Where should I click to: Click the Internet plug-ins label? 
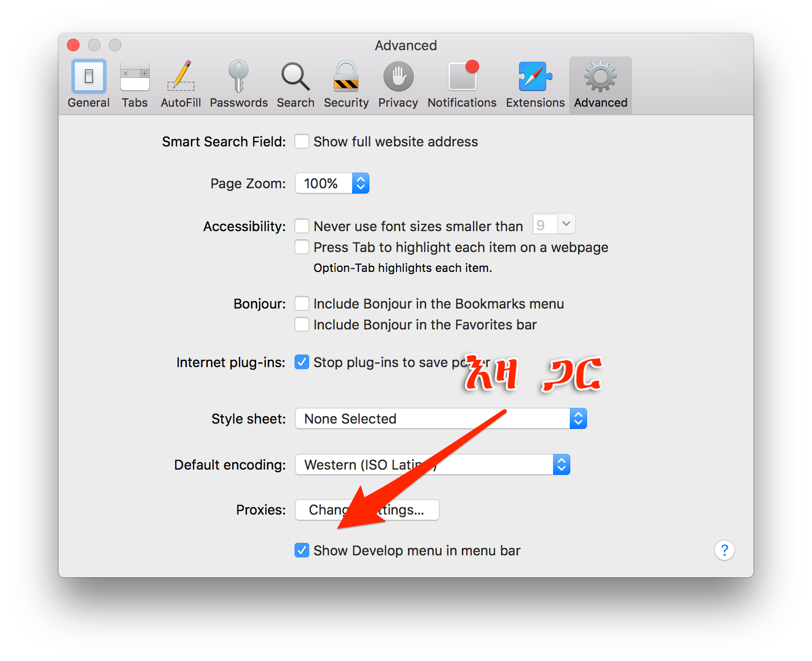click(x=231, y=362)
